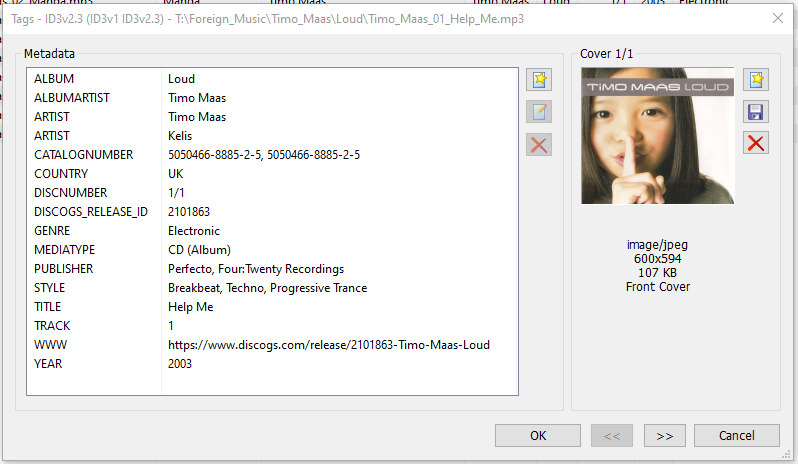Select the ALBUMARTIST row label

[x=72, y=98]
